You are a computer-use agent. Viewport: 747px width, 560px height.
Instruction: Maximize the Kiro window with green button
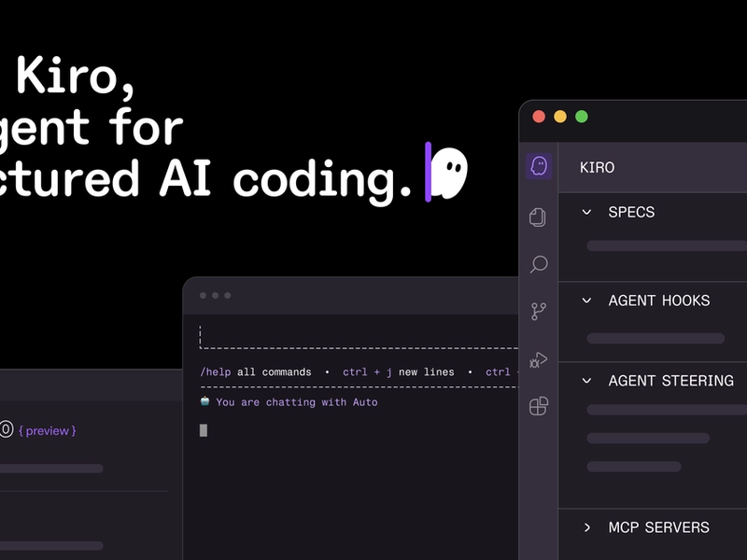[x=582, y=117]
